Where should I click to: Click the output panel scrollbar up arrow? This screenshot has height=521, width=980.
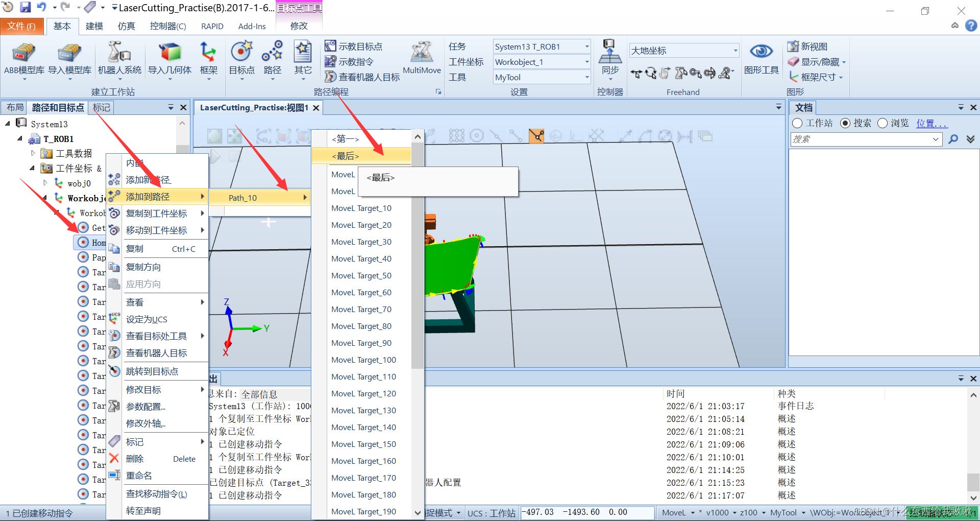[x=973, y=395]
